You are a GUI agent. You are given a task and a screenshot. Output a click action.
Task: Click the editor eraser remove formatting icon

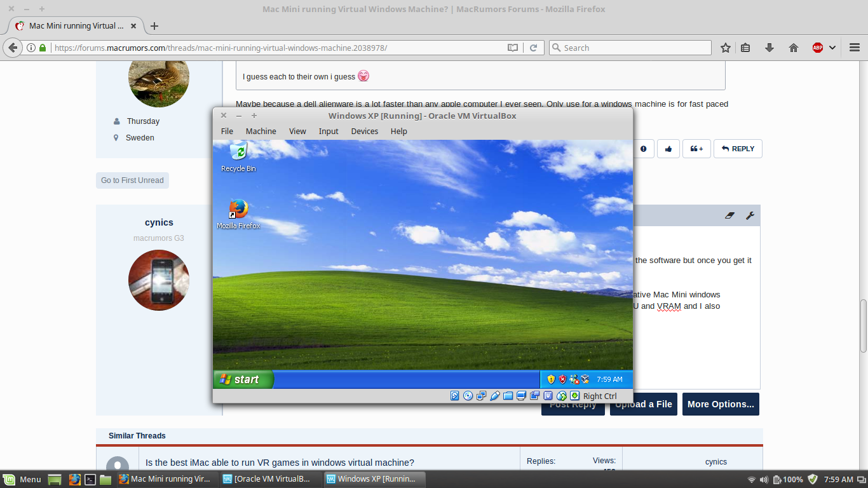729,215
